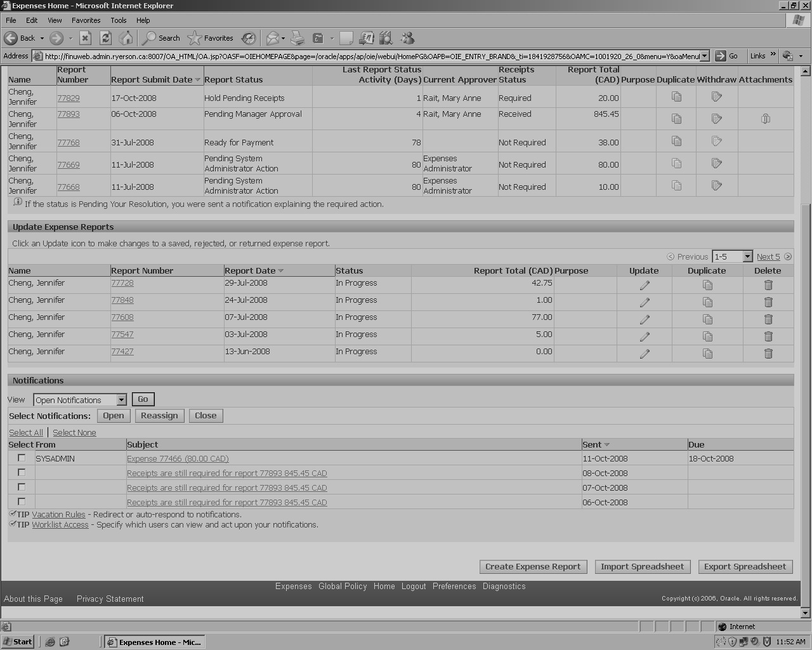Open the Vacation Rules link
The width and height of the screenshot is (812, 650).
(58, 515)
